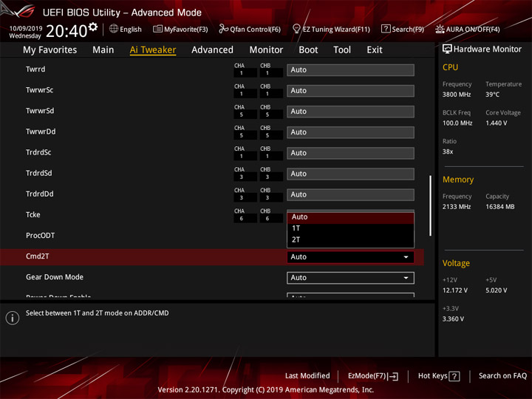532x399 pixels.
Task: Click the TrdrdDd Auto field
Action: pos(350,195)
